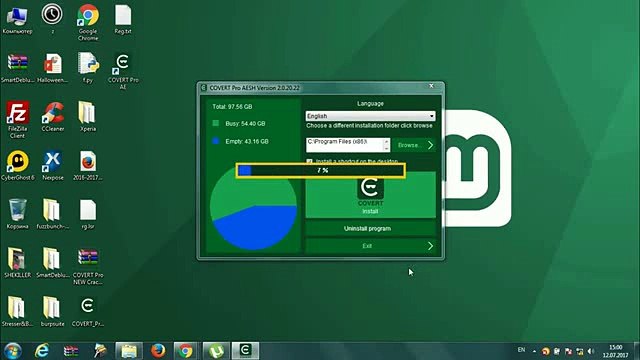
Task: Open the Компьютер desktop icon
Action: click(17, 20)
